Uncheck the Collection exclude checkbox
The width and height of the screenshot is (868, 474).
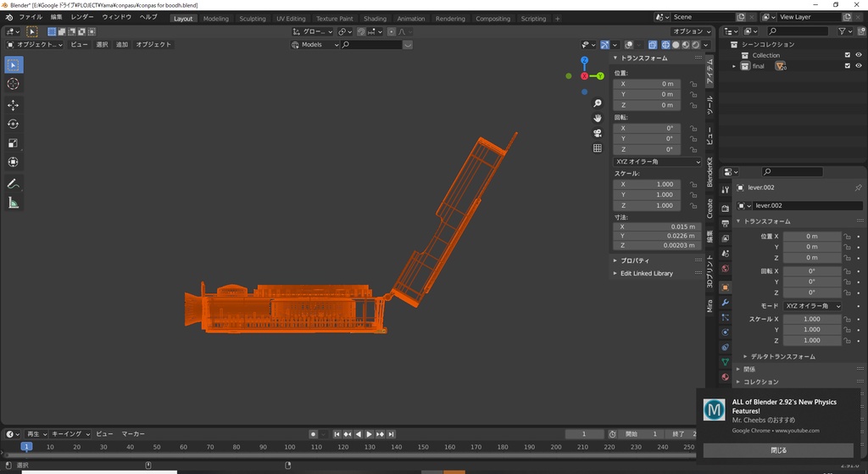(847, 55)
